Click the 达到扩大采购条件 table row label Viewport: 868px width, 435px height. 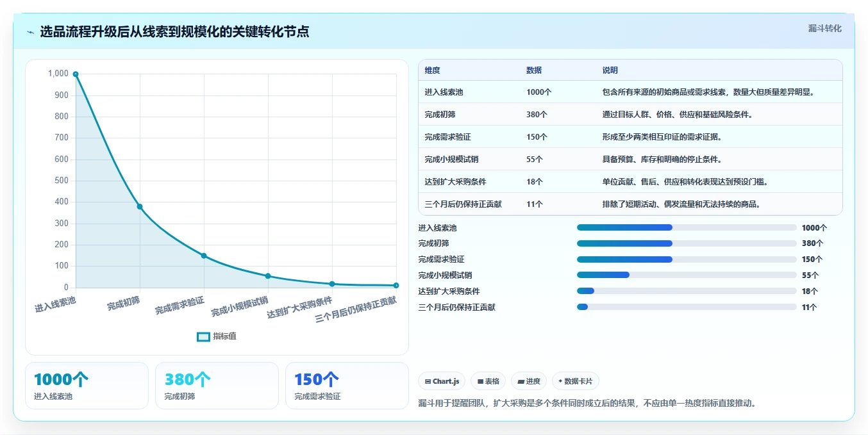pyautogui.click(x=455, y=182)
